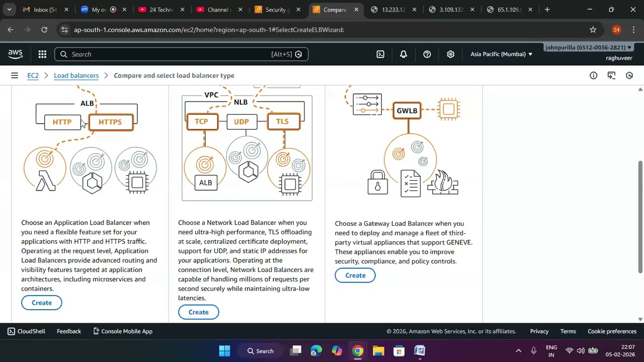644x362 pixels.
Task: Switch to the Inbox Gmail tab
Action: coord(44,10)
